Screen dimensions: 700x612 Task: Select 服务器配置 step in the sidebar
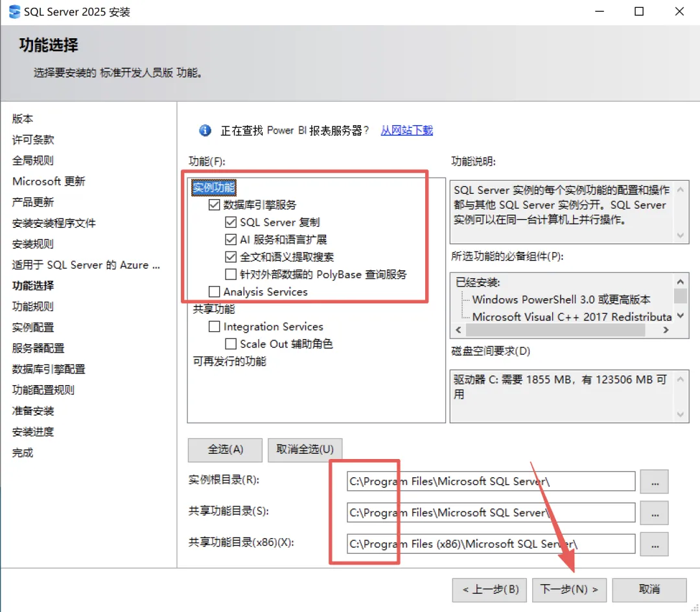pyautogui.click(x=38, y=348)
